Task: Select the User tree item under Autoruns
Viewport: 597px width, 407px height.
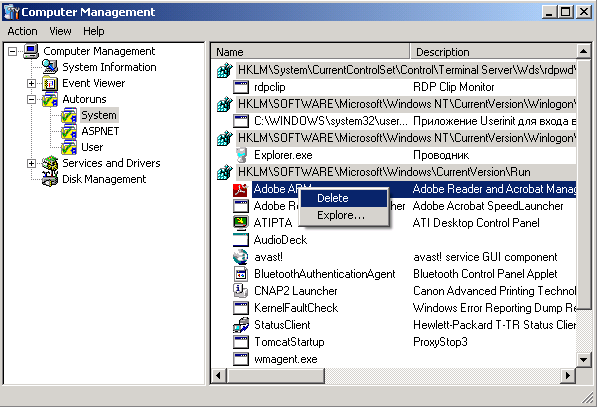Action: coord(92,147)
